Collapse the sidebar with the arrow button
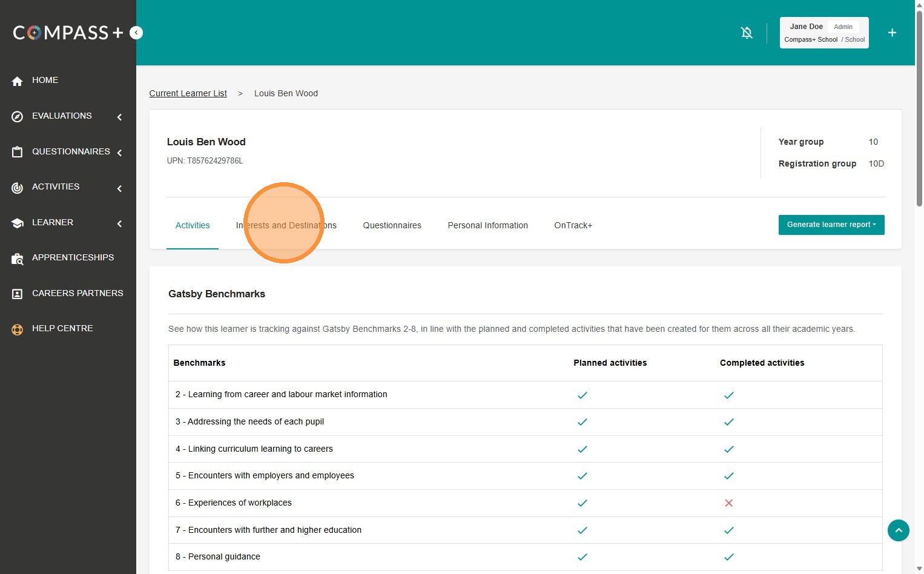The image size is (924, 574). click(x=136, y=33)
